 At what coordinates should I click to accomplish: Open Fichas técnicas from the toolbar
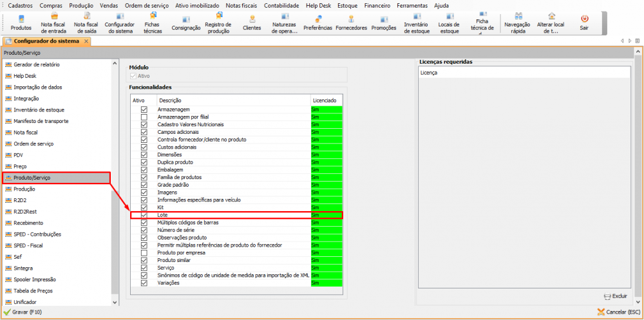(x=153, y=23)
